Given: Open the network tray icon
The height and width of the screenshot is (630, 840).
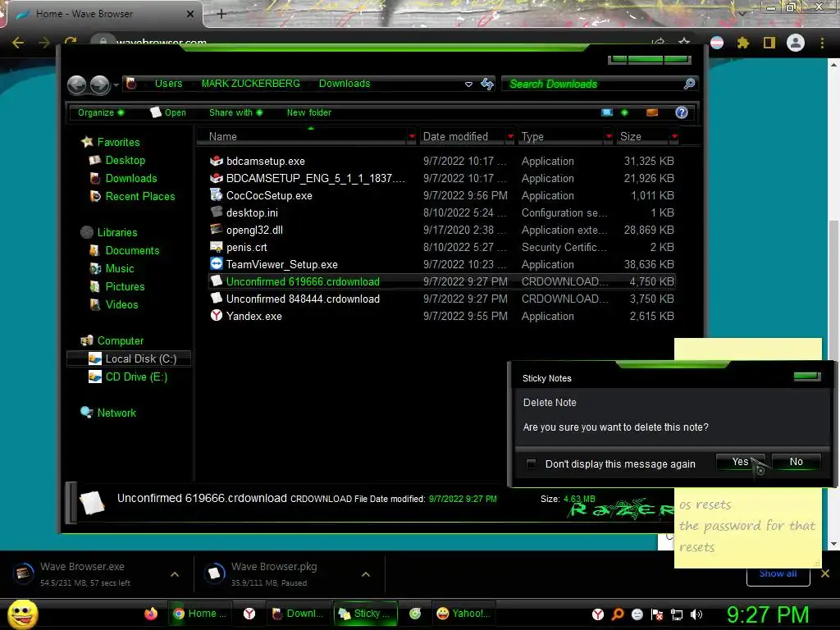Looking at the screenshot, I should [677, 614].
